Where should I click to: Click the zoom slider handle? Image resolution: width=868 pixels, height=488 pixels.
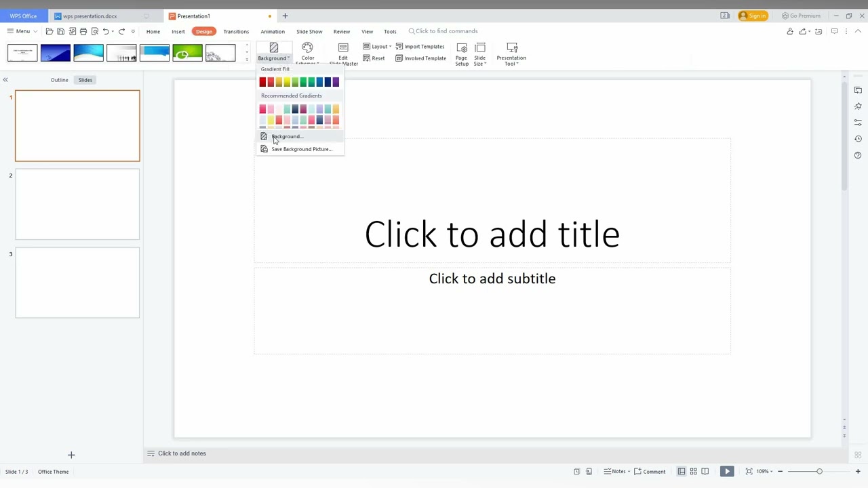pos(819,472)
